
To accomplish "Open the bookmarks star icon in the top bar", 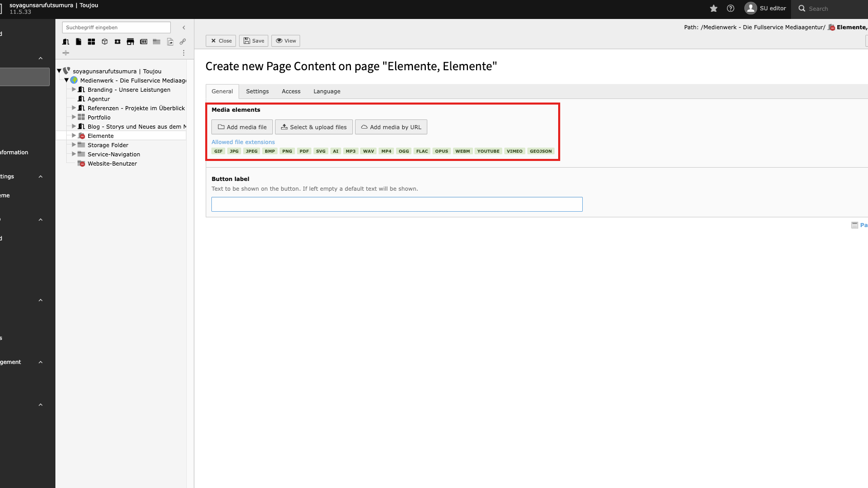I will pyautogui.click(x=713, y=8).
